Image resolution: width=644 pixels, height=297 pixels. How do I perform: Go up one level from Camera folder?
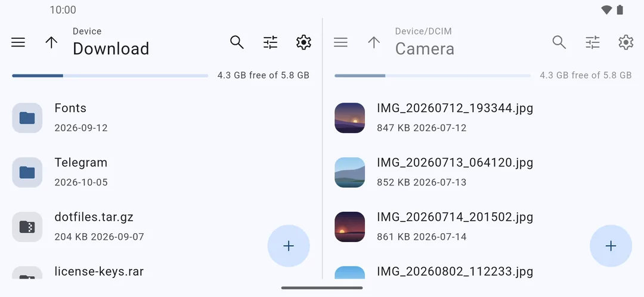(374, 42)
